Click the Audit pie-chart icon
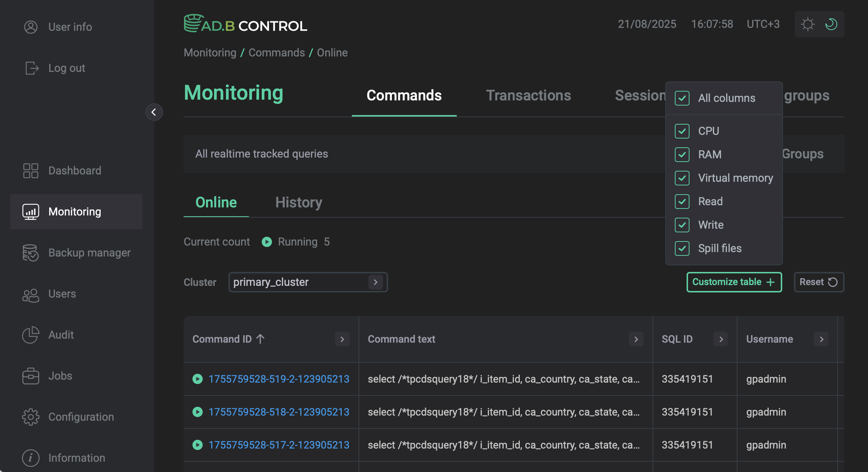This screenshot has width=868, height=472. 30,335
